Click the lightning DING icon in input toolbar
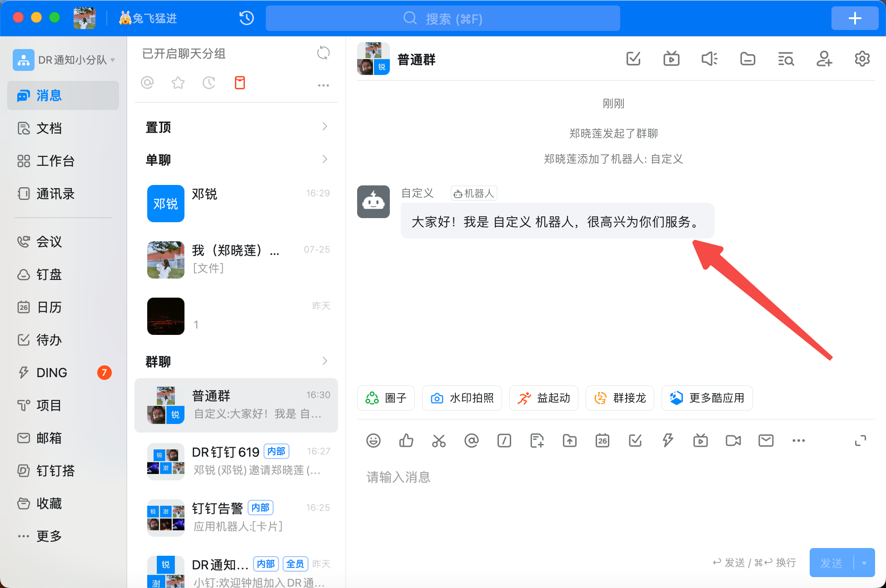The width and height of the screenshot is (886, 588). [x=668, y=440]
